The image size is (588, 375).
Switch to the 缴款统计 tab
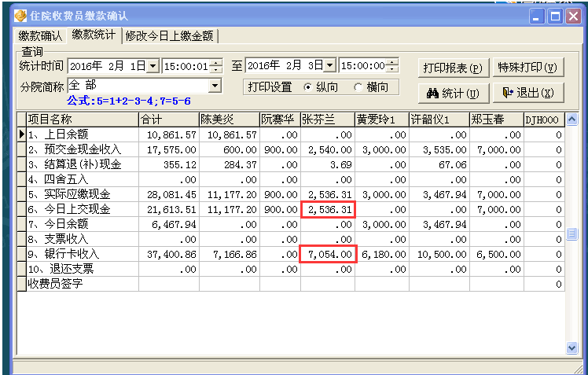click(94, 35)
